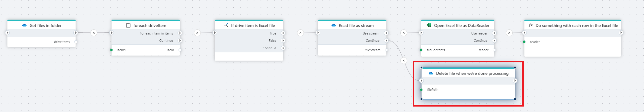Remove connection from True port to Read file

pos(300,33)
